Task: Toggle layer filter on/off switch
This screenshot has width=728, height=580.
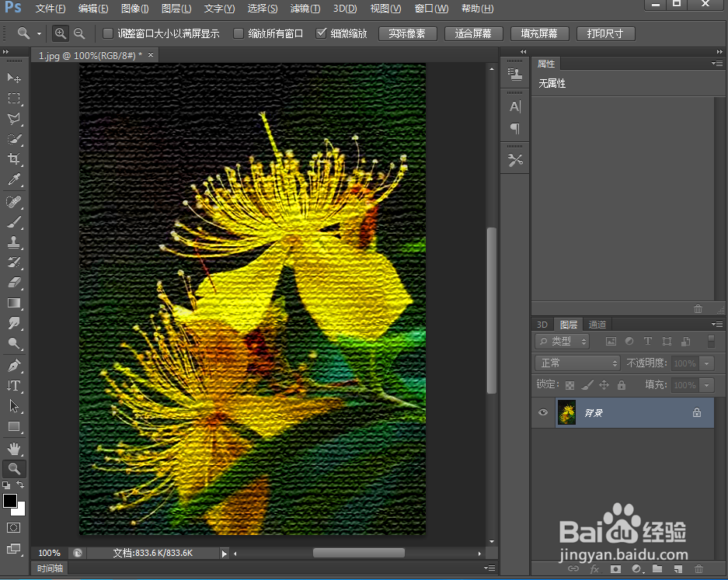Action: [x=711, y=342]
